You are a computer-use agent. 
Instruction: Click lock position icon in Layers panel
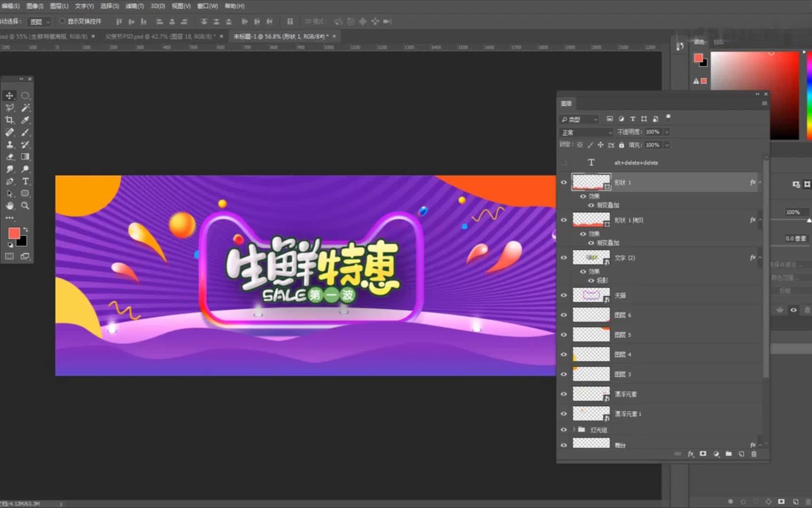(x=601, y=145)
